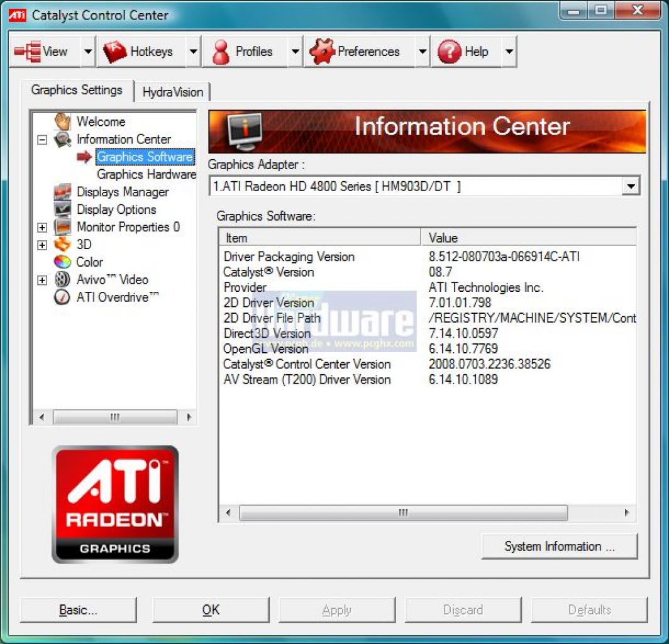
Task: Click the Welcome hand icon
Action: [x=62, y=121]
